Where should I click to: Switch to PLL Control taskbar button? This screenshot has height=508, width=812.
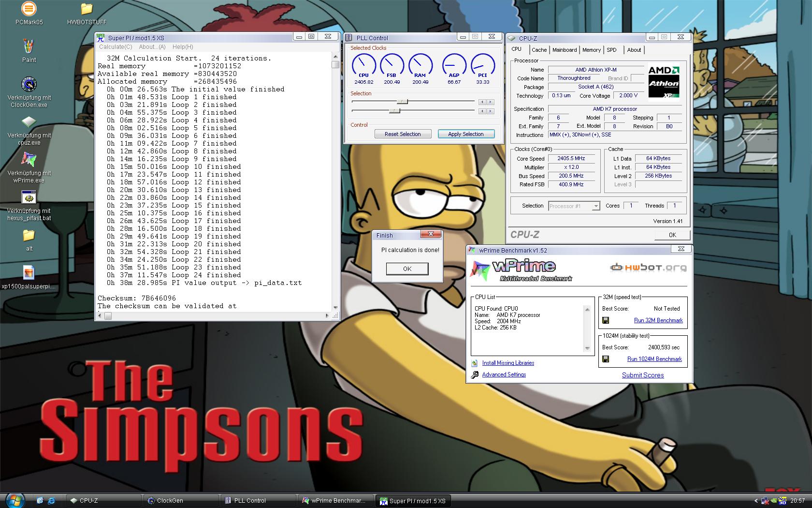(x=259, y=501)
